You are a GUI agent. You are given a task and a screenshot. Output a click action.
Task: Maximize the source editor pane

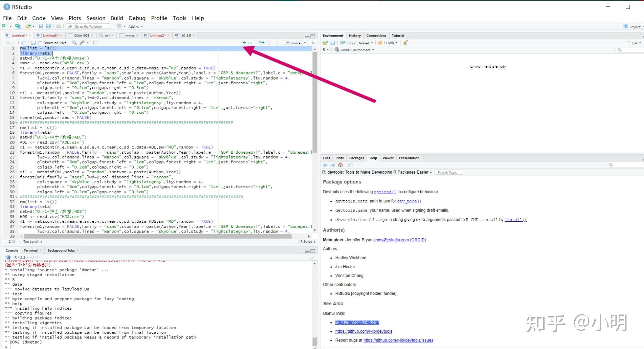pos(313,36)
